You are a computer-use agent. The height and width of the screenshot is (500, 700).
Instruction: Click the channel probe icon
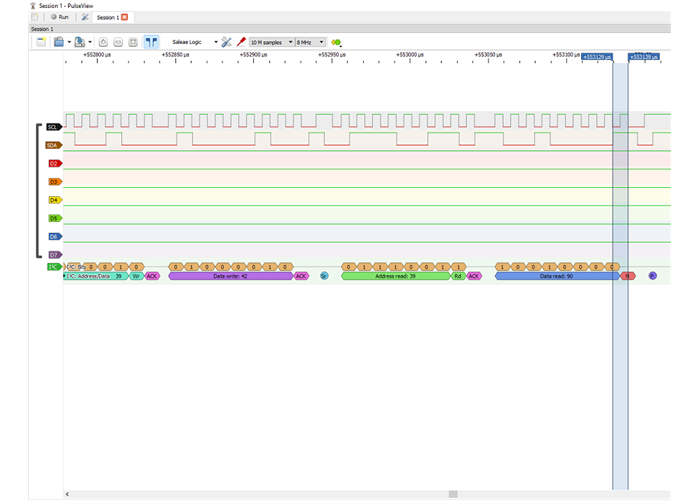tap(241, 43)
